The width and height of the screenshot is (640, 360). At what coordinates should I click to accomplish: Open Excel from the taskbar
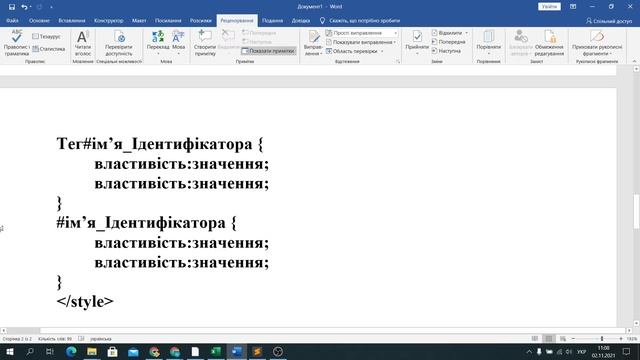[216, 351]
